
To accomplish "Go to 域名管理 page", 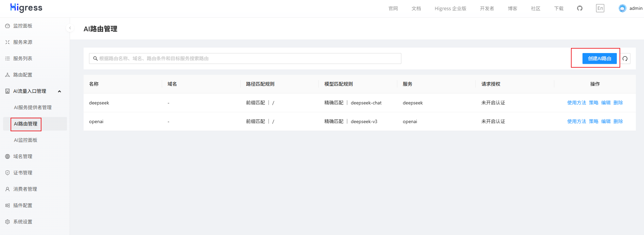I will click(x=23, y=156).
